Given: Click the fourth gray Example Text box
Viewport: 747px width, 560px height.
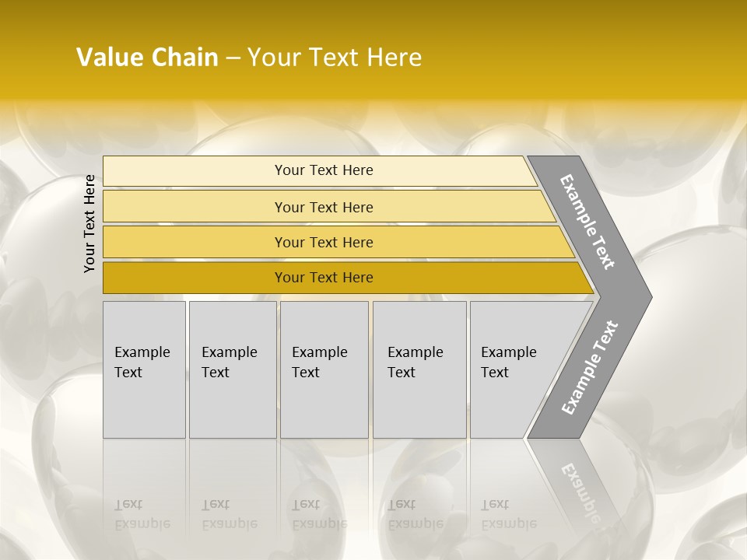Looking at the screenshot, I should (x=419, y=369).
